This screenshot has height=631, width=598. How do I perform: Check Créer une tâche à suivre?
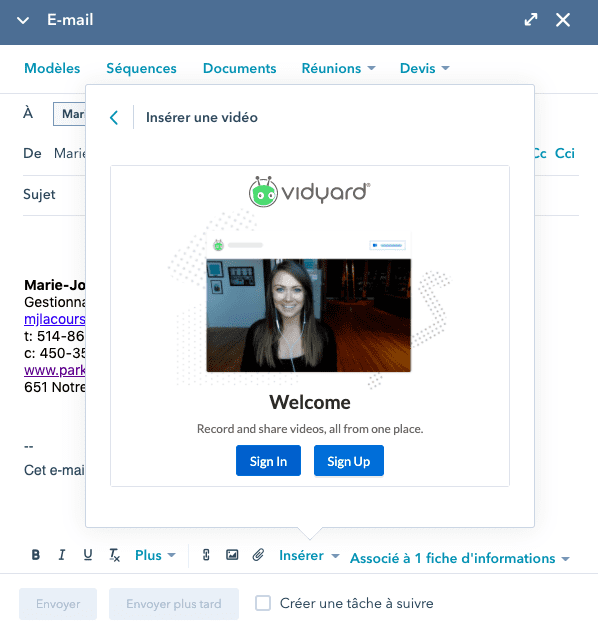pos(263,603)
